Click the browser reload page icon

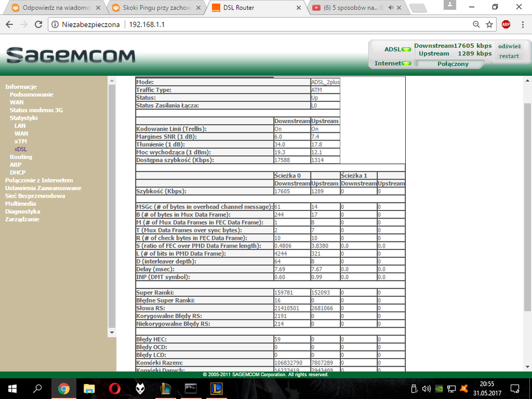pyautogui.click(x=39, y=25)
